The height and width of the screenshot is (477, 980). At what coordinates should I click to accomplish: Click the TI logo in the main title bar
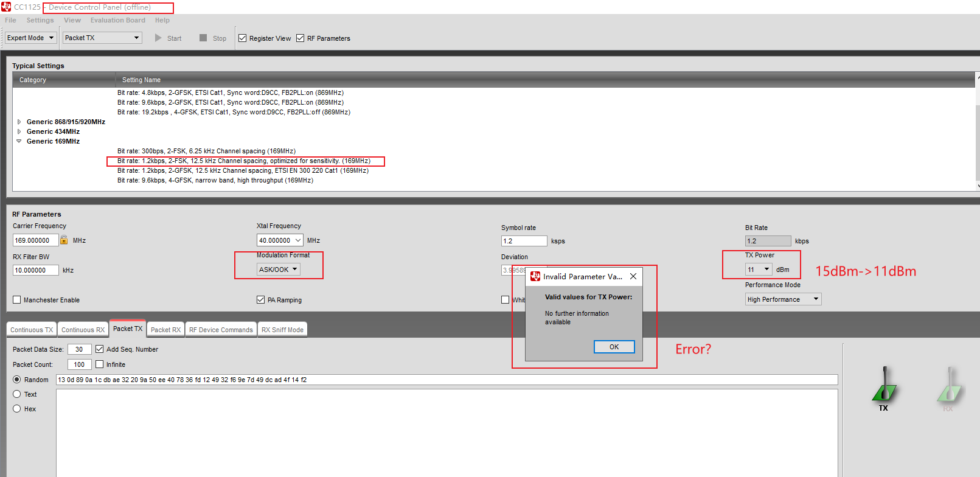[6, 7]
